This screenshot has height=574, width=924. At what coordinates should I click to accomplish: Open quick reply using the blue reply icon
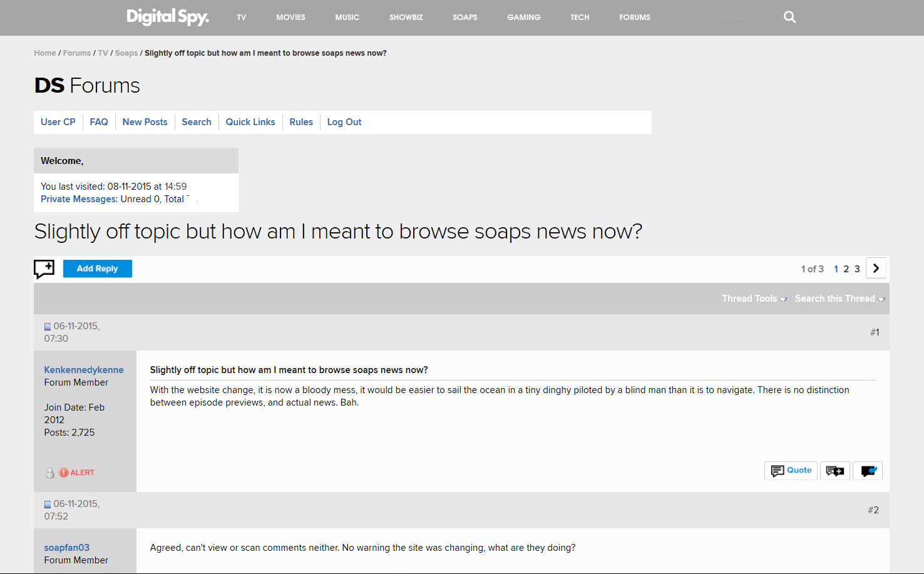868,470
